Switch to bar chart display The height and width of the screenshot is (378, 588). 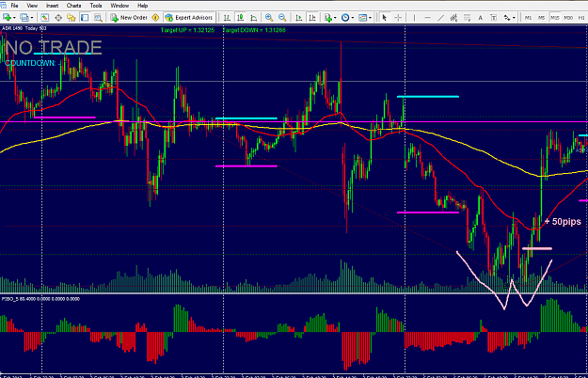pyautogui.click(x=227, y=18)
